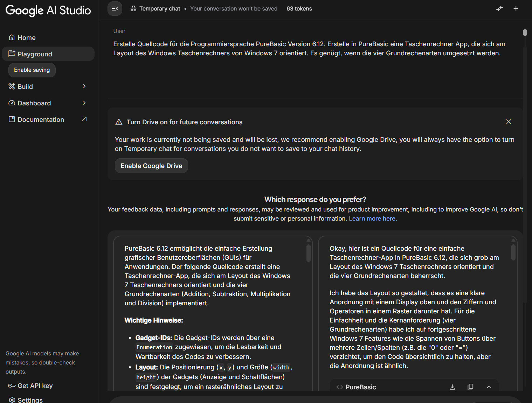Download the PureBasic code block
This screenshot has height=403, width=532.
(452, 387)
